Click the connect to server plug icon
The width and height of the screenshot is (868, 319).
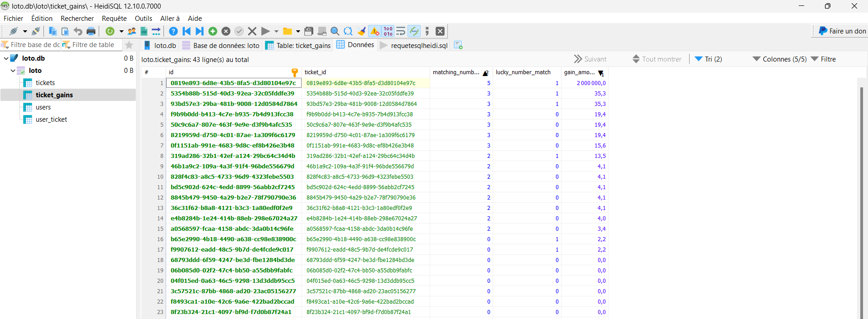(14, 31)
